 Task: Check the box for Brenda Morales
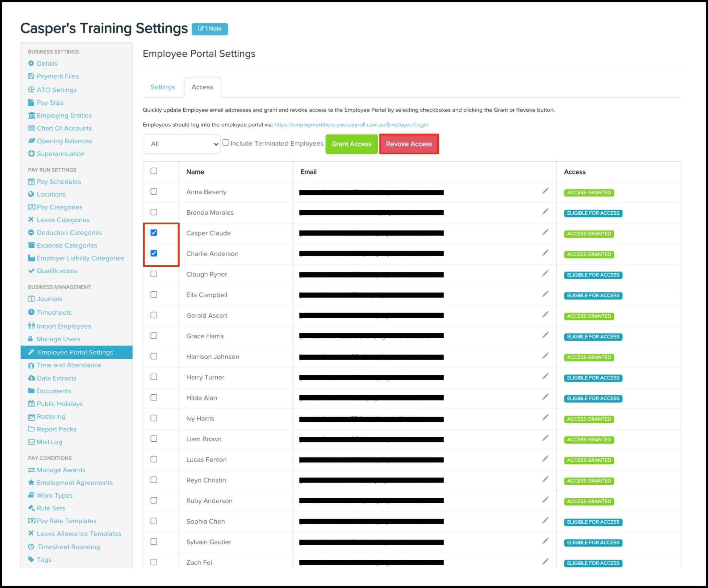(x=154, y=212)
